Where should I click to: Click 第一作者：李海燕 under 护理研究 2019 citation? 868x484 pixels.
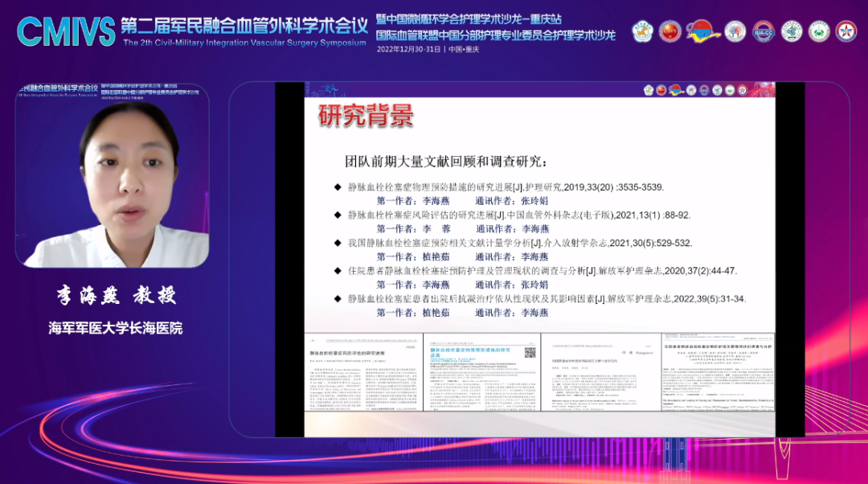point(413,201)
